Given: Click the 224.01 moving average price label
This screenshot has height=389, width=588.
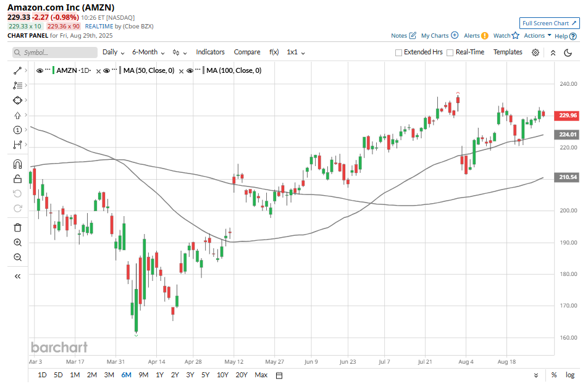Looking at the screenshot, I should click(x=566, y=135).
